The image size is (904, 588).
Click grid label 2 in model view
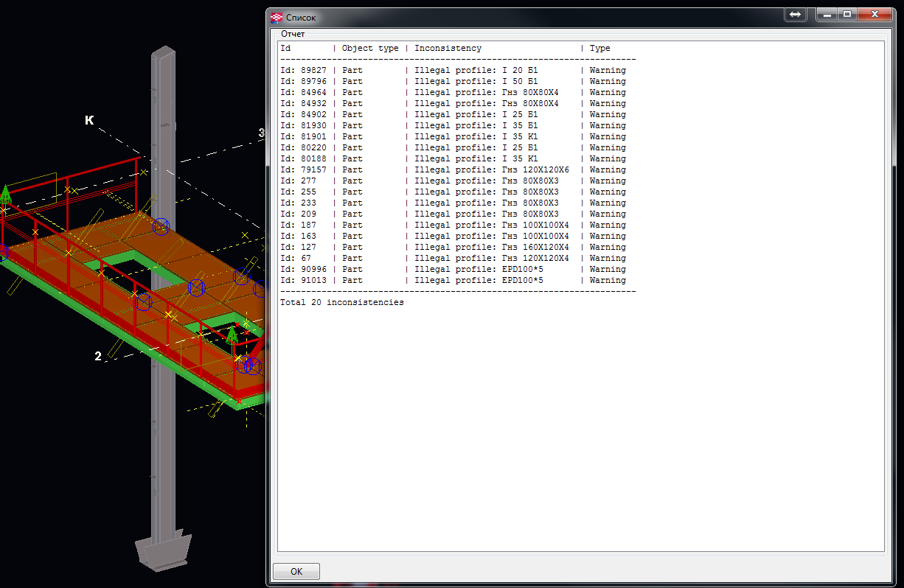(x=98, y=357)
